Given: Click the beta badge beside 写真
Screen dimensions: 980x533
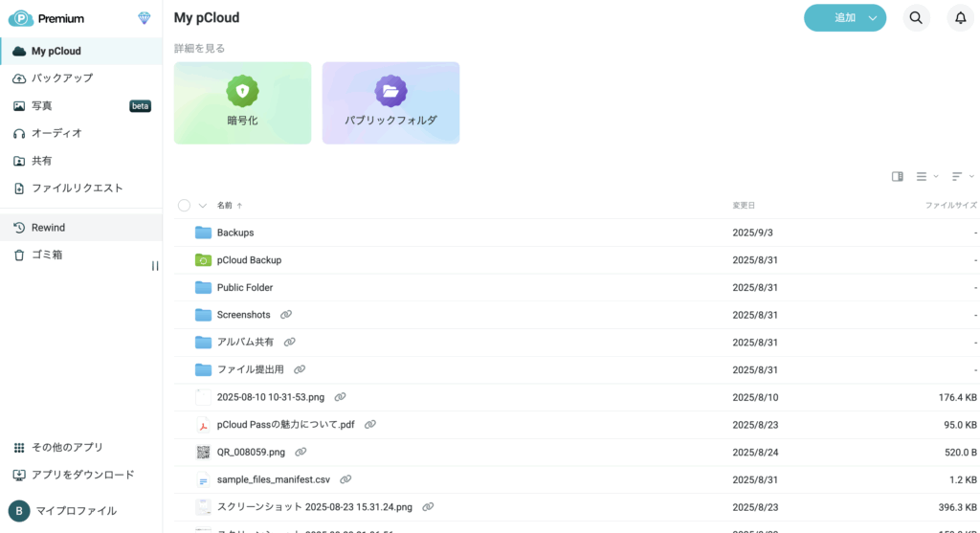Looking at the screenshot, I should click(x=140, y=106).
